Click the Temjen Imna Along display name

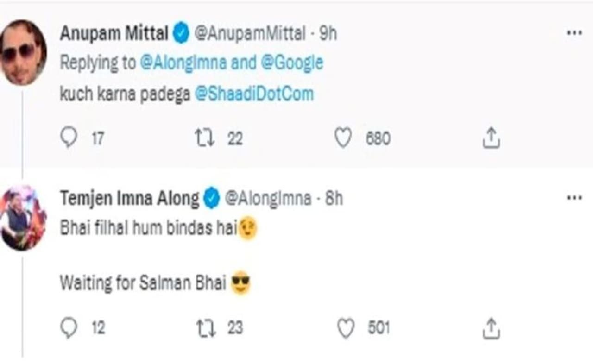(x=129, y=199)
